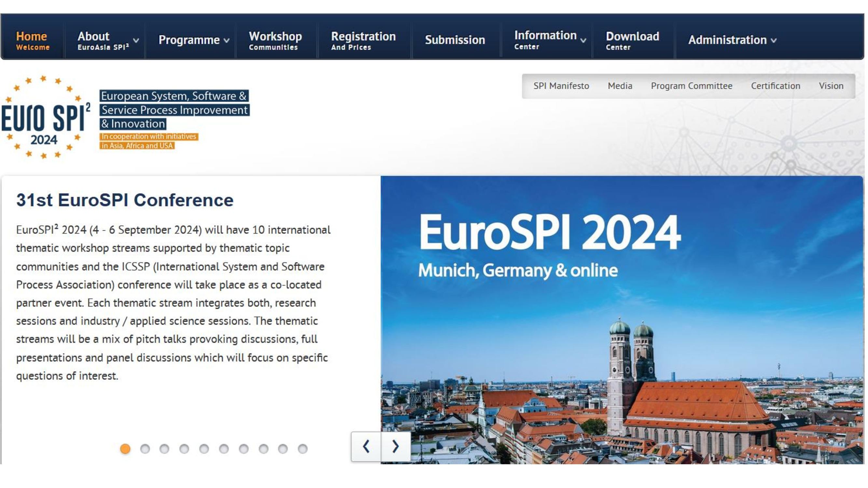Open Workshop Communities menu item
This screenshot has width=868, height=488.
[x=275, y=40]
